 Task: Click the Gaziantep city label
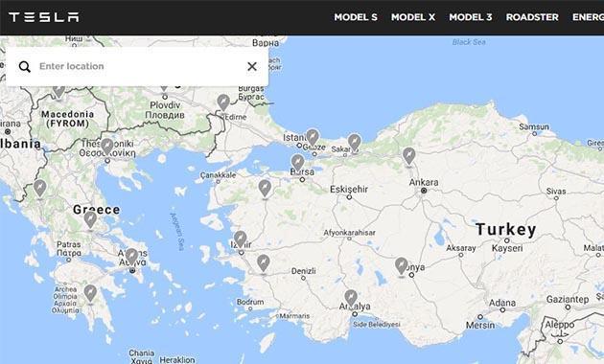(568, 300)
